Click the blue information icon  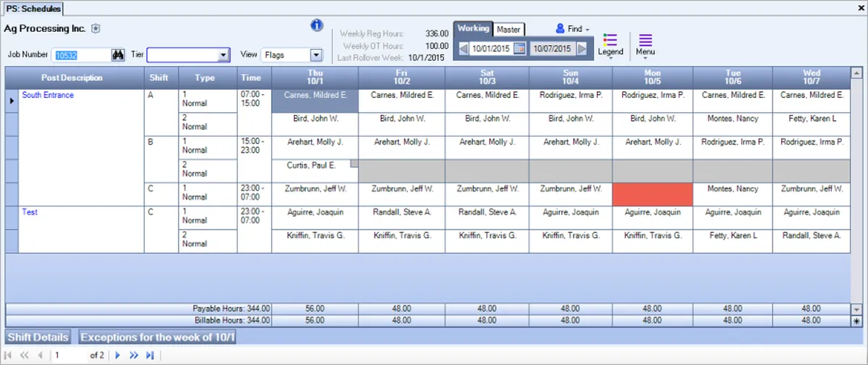pyautogui.click(x=317, y=26)
